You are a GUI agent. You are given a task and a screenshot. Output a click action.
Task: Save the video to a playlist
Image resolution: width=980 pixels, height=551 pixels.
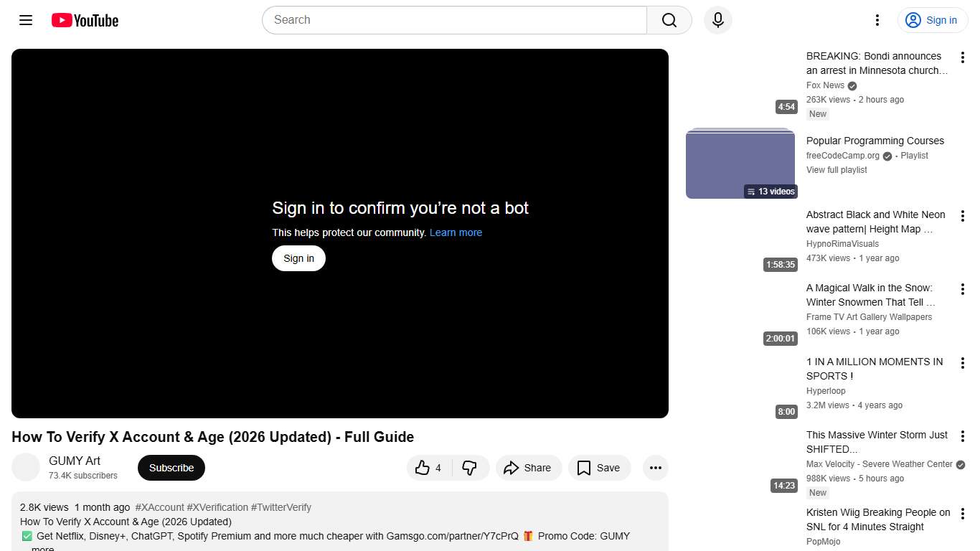point(599,467)
